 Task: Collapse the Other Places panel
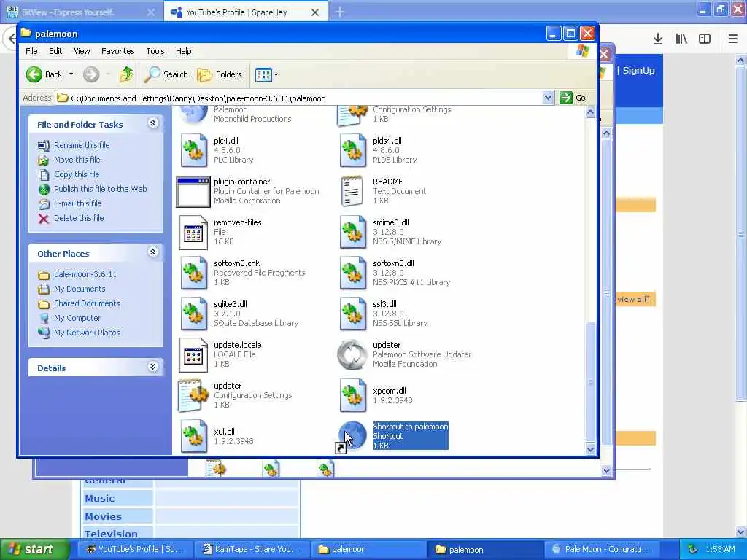[152, 252]
